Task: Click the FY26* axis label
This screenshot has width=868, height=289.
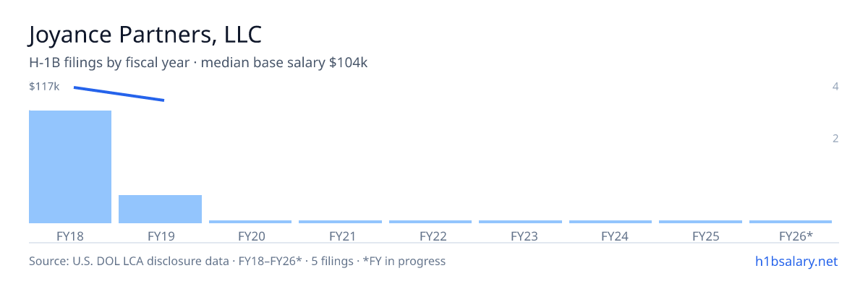Action: [796, 236]
